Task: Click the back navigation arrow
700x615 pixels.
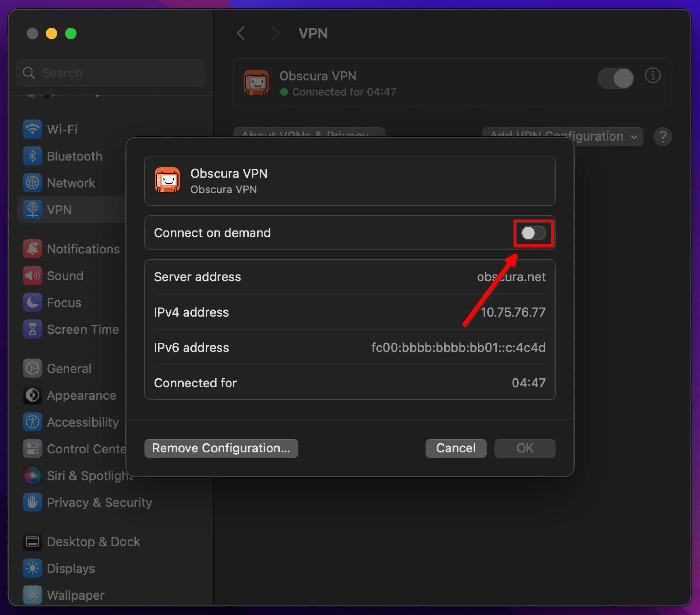Action: tap(241, 33)
